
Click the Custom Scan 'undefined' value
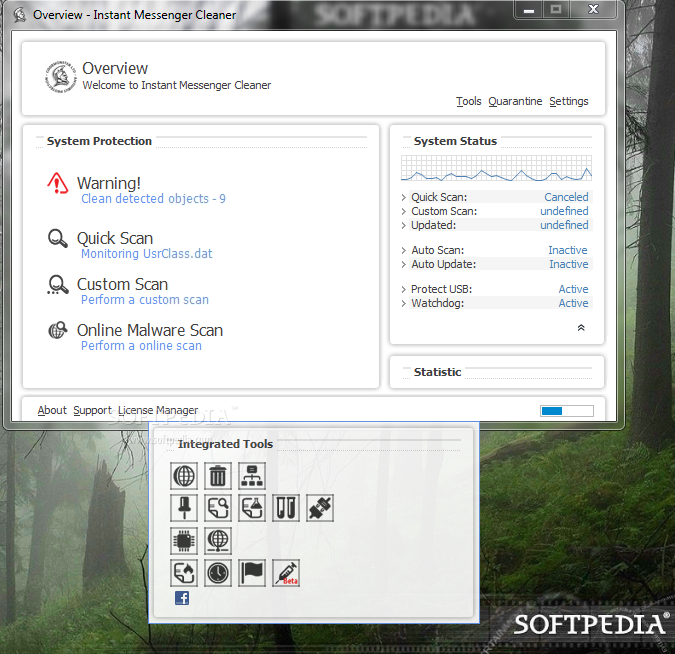pos(564,211)
